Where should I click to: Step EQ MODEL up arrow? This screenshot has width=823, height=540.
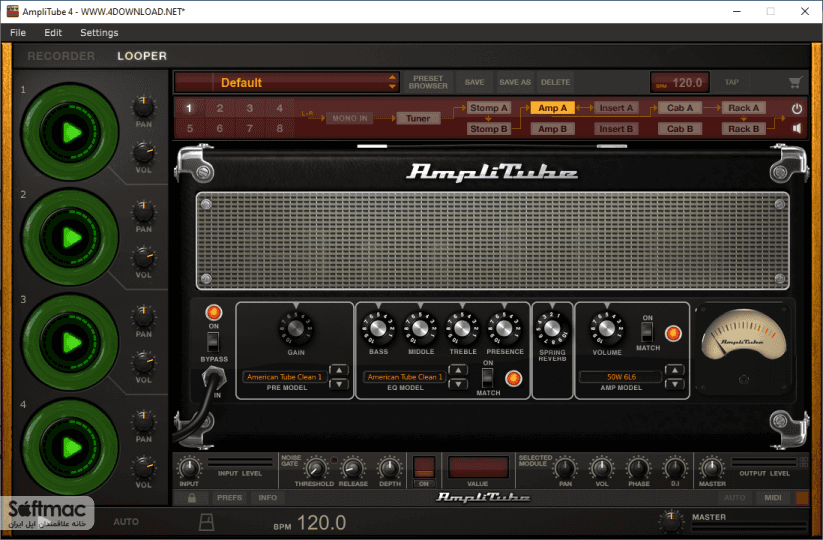[458, 370]
